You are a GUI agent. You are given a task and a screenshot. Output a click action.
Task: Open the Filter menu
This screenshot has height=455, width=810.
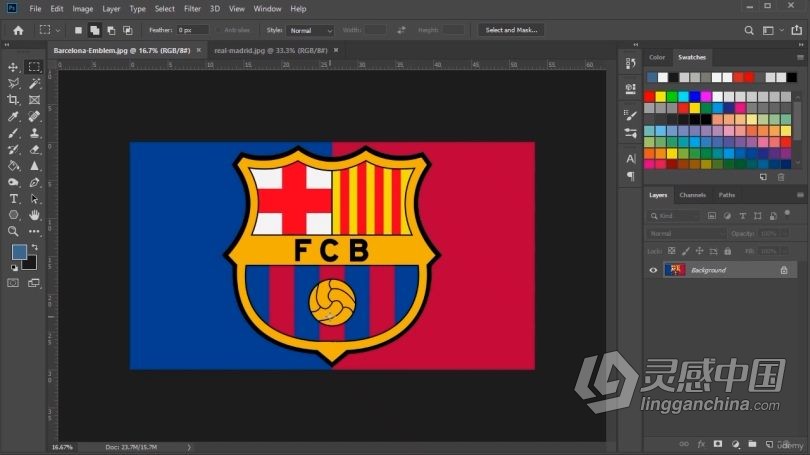click(192, 9)
